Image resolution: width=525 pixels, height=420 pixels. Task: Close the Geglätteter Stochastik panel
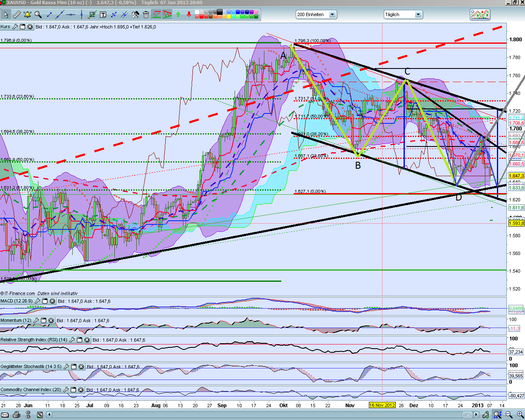tap(81, 366)
